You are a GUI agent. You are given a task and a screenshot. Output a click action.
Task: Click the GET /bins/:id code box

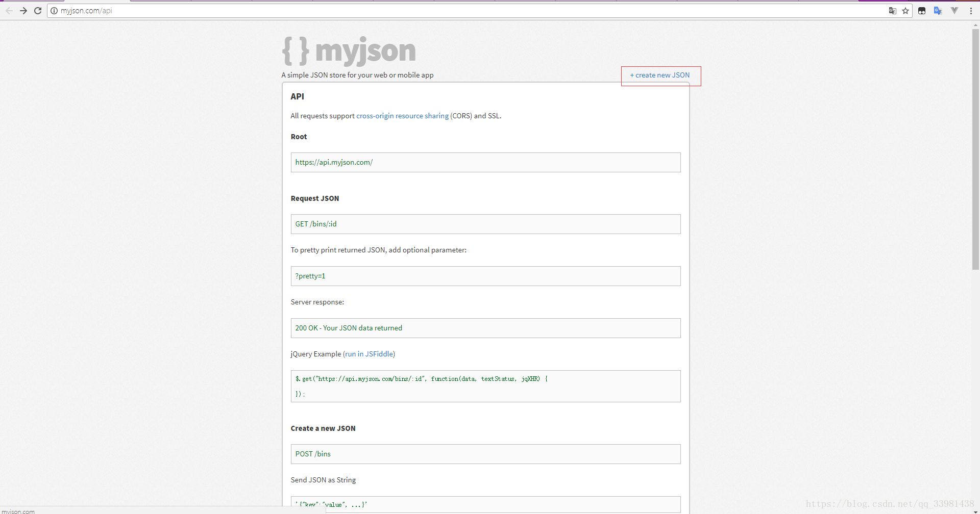pyautogui.click(x=485, y=224)
